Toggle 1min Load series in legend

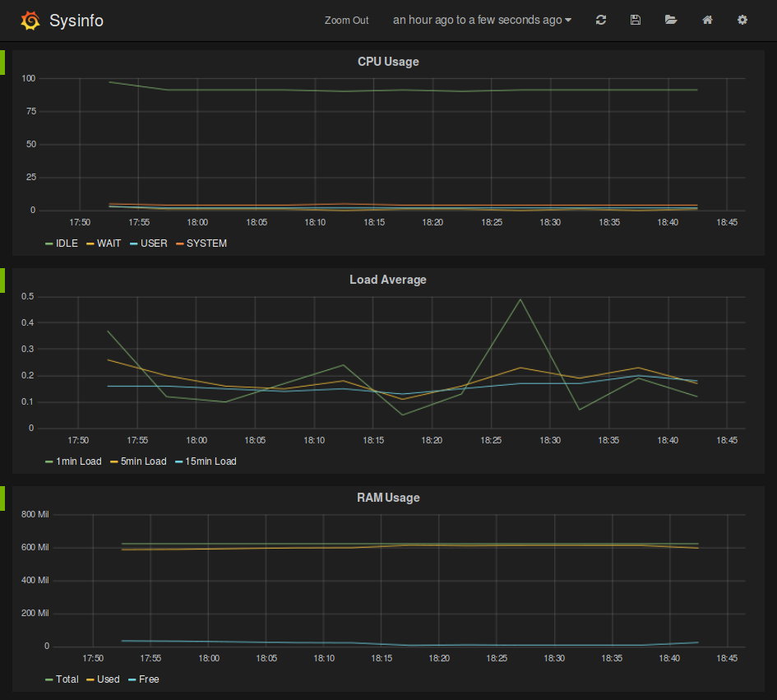click(x=78, y=461)
